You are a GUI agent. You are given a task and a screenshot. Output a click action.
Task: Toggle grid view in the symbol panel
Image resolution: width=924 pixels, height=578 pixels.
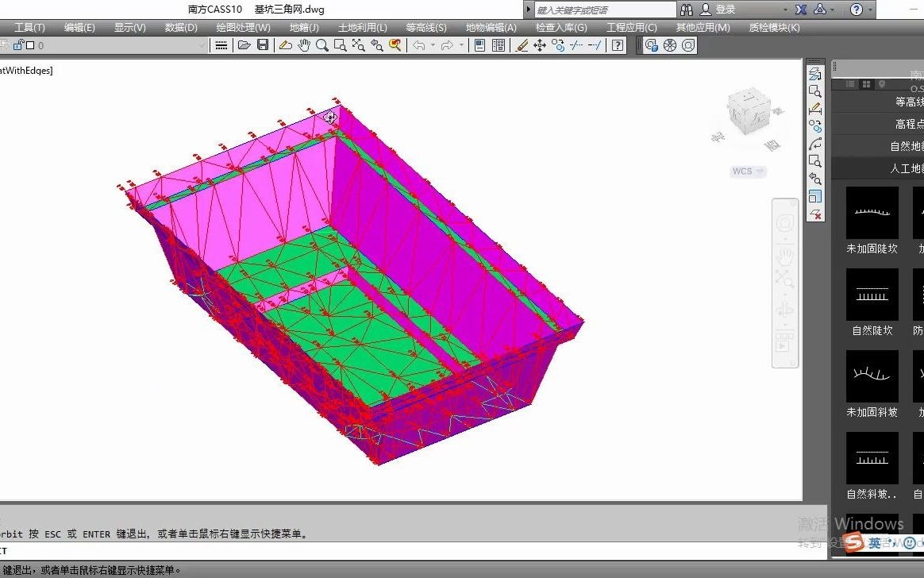866,84
